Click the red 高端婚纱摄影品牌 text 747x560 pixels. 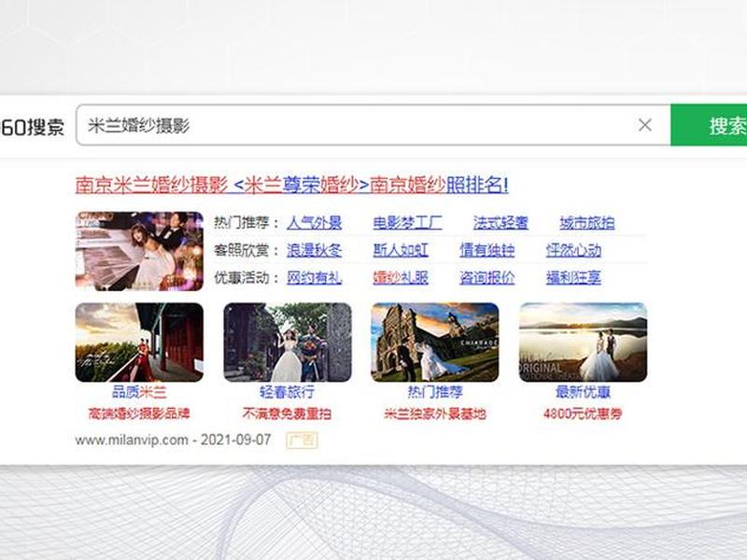point(139,413)
